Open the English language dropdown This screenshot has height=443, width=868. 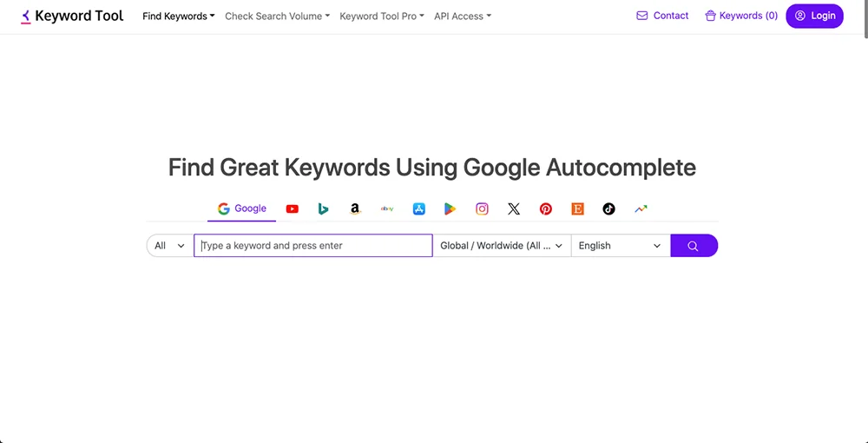(x=620, y=246)
